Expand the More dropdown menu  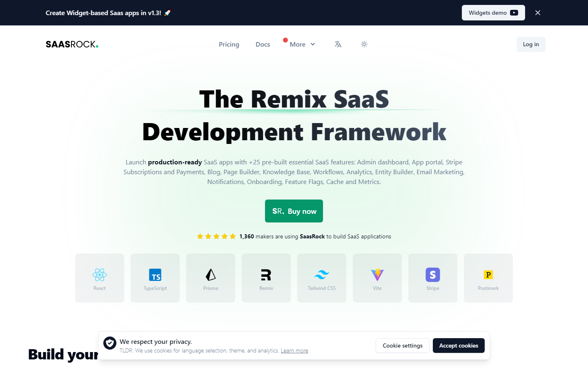[302, 44]
